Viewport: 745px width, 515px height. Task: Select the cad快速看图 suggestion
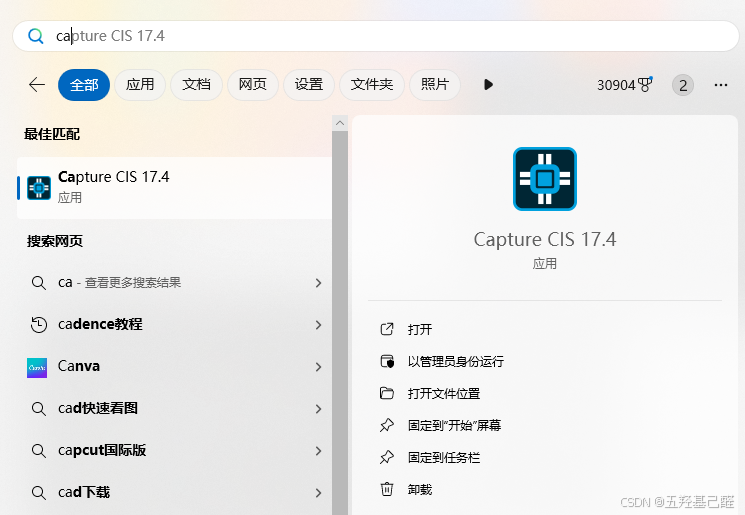174,408
